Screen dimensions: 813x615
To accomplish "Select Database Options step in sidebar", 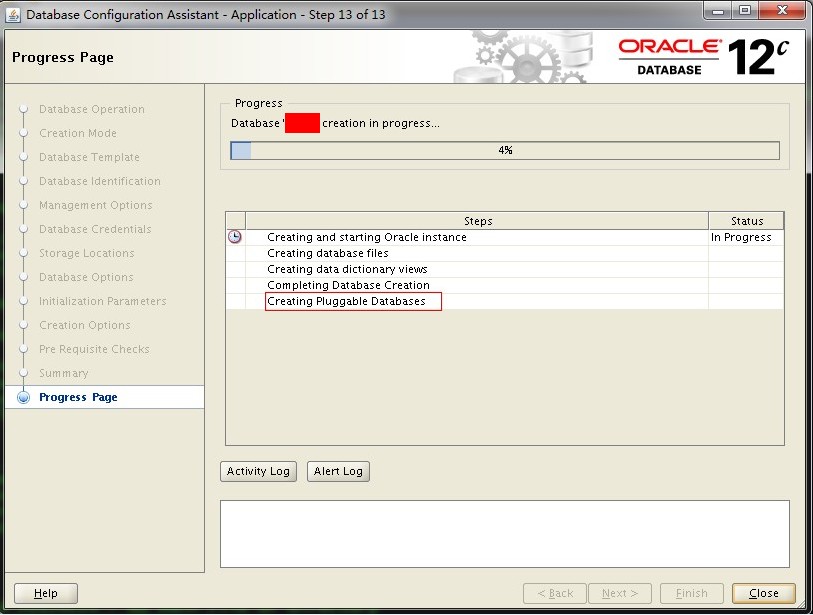I will (86, 277).
